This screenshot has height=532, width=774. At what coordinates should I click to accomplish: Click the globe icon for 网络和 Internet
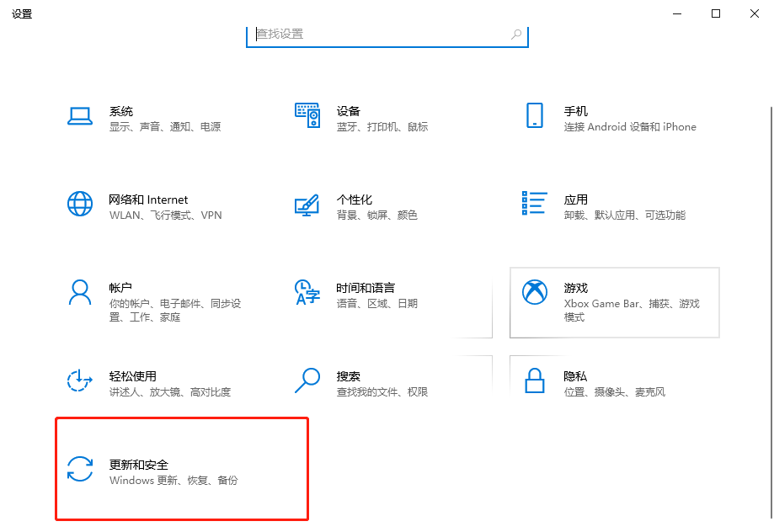pos(80,205)
